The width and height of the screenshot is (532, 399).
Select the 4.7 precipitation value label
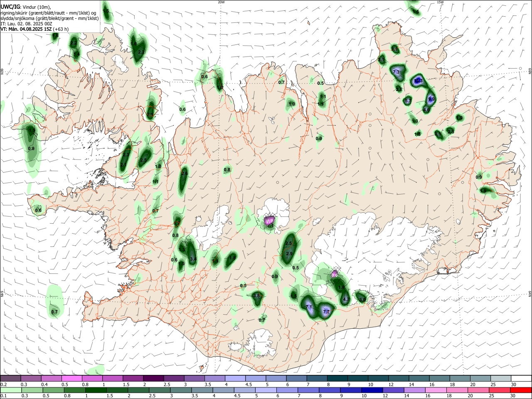346,299
